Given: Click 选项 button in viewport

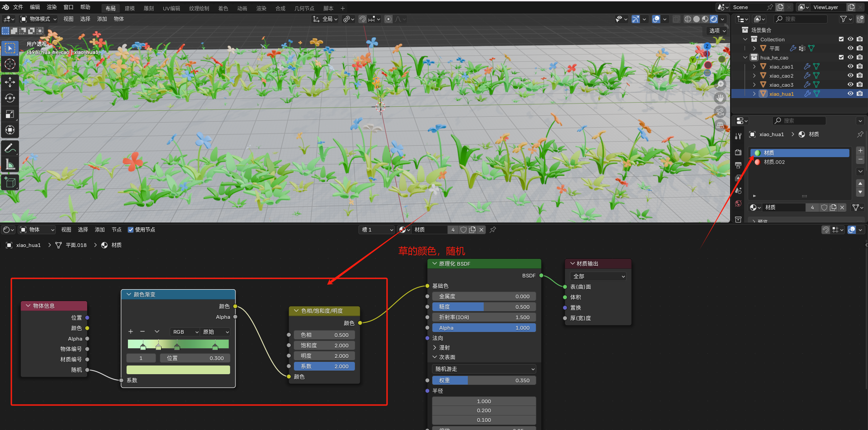Looking at the screenshot, I should [717, 31].
